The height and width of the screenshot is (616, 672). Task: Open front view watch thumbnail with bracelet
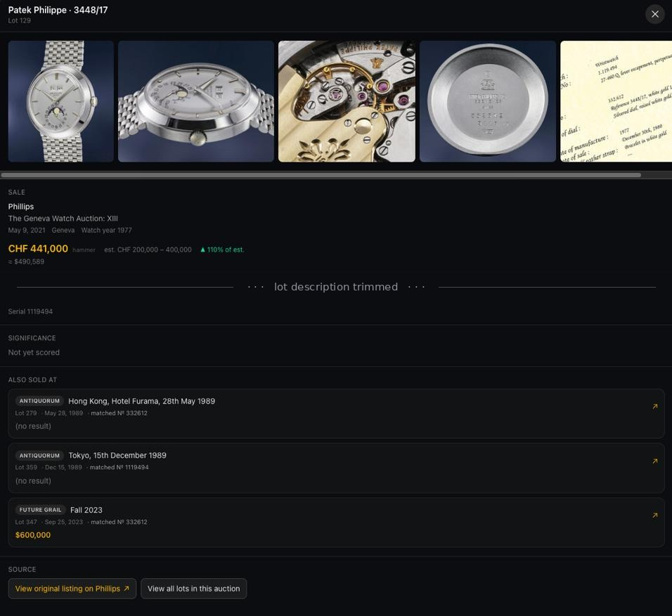tap(61, 101)
